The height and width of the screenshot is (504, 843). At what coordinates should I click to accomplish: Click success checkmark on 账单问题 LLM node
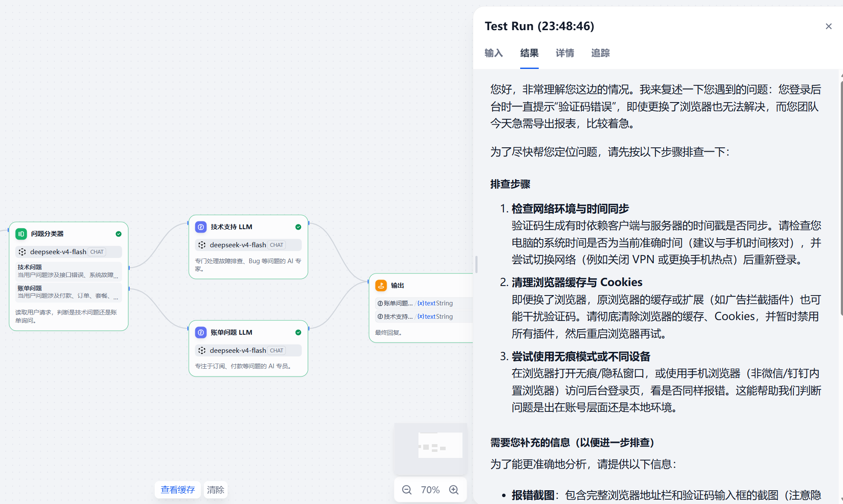[298, 333]
